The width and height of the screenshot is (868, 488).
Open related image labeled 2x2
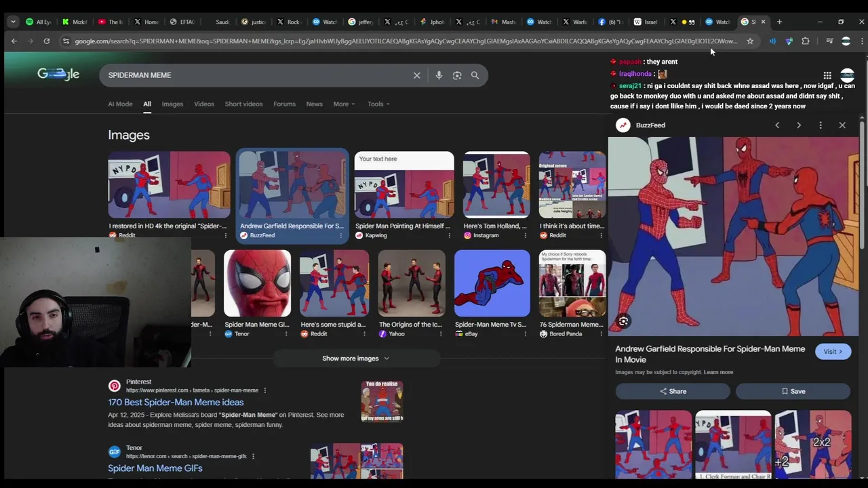click(x=813, y=444)
